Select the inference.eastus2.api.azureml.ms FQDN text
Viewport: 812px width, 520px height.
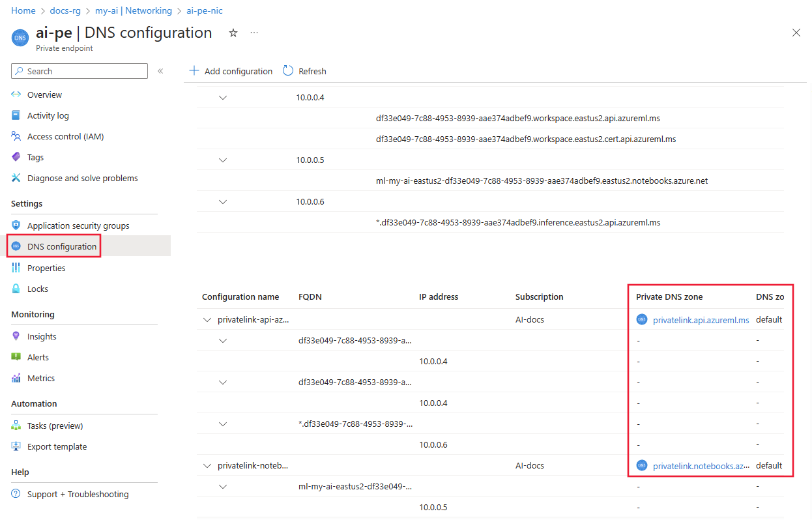coord(518,222)
